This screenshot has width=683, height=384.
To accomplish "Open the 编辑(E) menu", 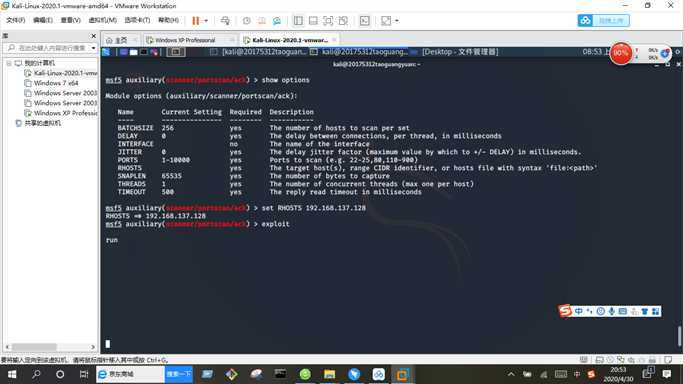I will [43, 20].
